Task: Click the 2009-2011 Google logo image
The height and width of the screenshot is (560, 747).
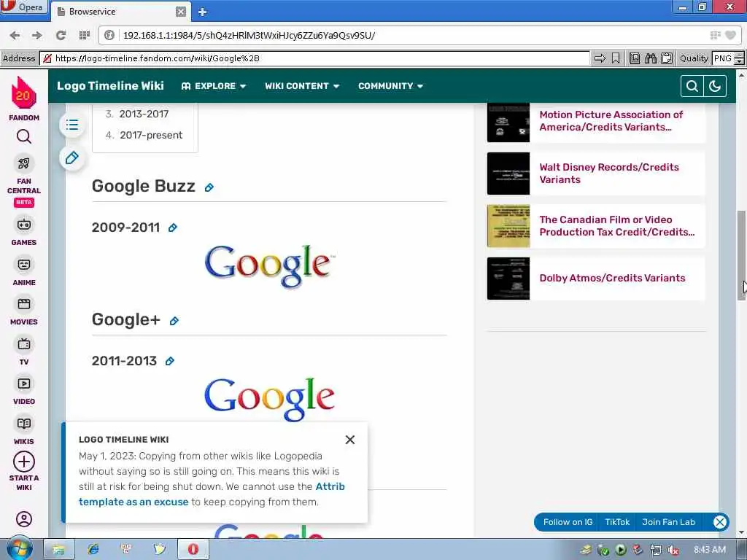Action: 270,266
